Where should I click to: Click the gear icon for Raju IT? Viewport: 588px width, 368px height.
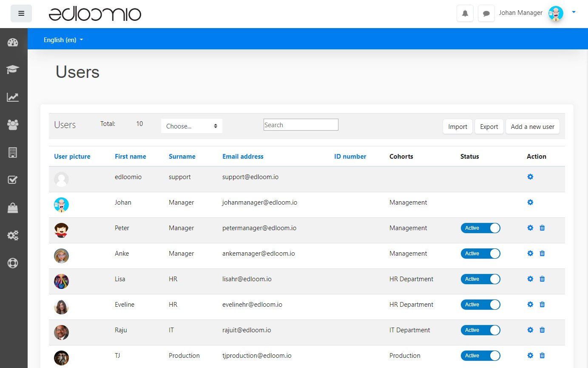pyautogui.click(x=530, y=330)
